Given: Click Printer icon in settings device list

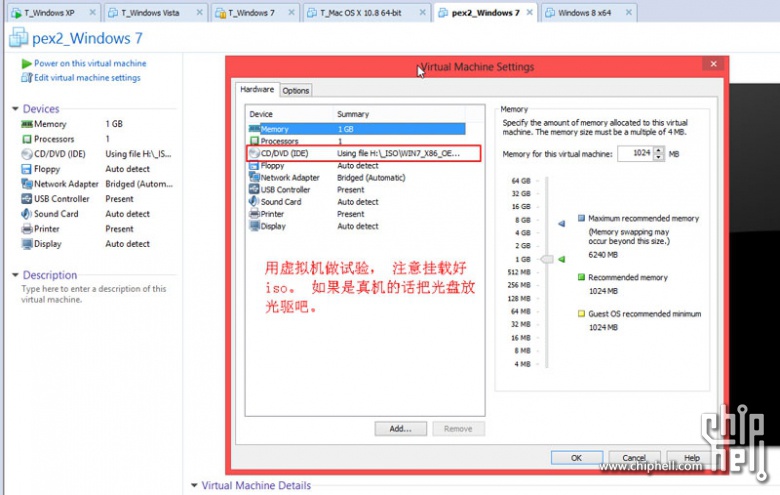Looking at the screenshot, I should [x=254, y=214].
